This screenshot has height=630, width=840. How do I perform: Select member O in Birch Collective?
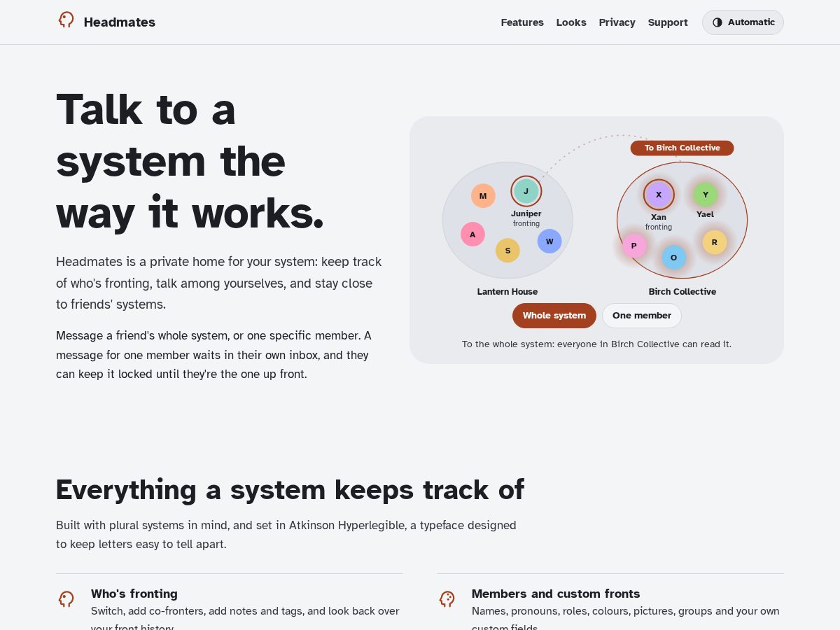coord(674,258)
